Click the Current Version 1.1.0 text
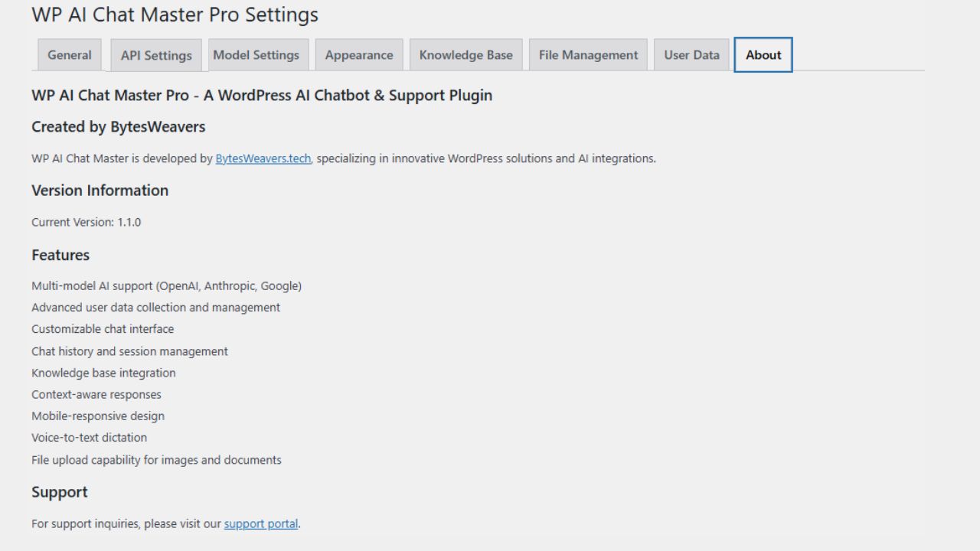980x551 pixels. point(86,223)
